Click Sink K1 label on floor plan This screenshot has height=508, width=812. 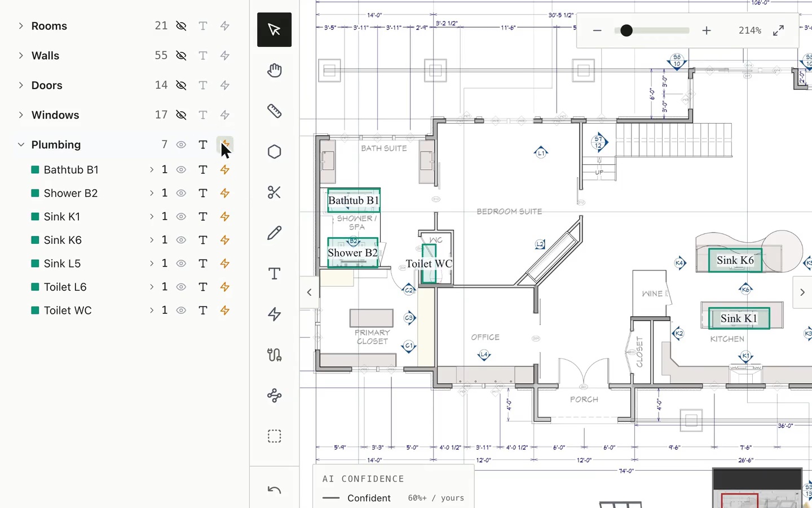(739, 318)
